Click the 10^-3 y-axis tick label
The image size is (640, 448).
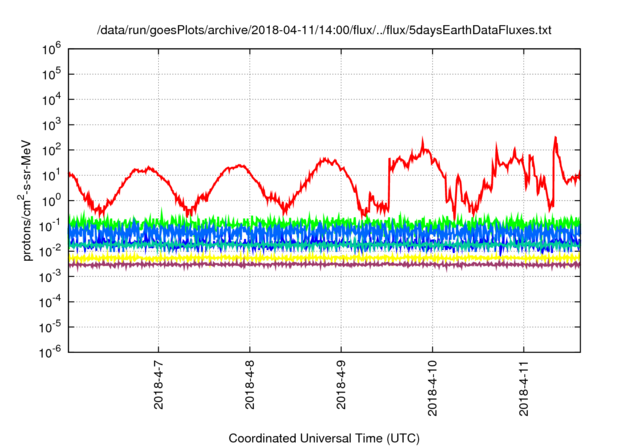(x=50, y=277)
